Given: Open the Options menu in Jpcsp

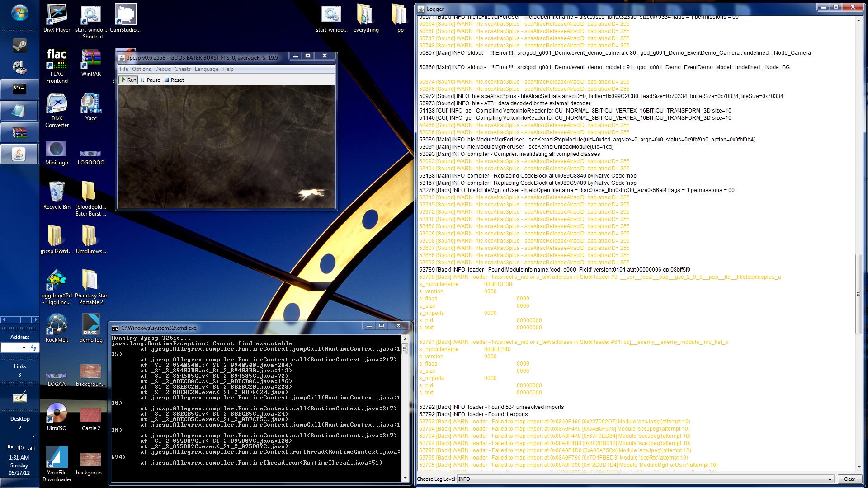Looking at the screenshot, I should click(141, 69).
